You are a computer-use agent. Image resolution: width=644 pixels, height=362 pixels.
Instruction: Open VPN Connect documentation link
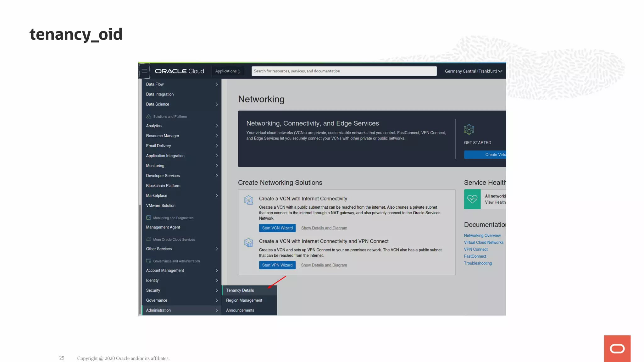point(476,250)
